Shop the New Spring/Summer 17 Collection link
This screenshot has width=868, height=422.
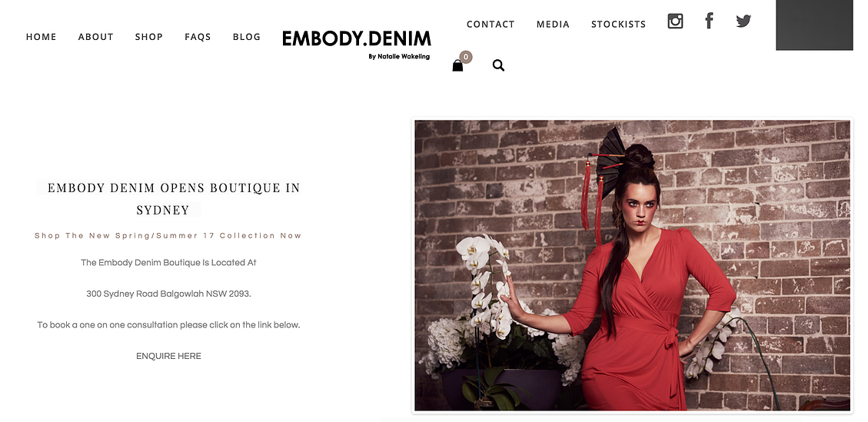[x=168, y=235]
